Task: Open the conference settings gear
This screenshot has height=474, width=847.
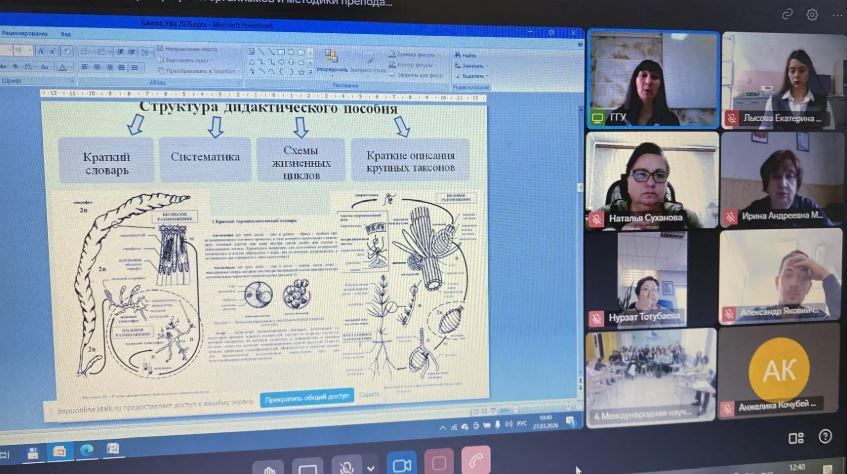Action: click(812, 14)
